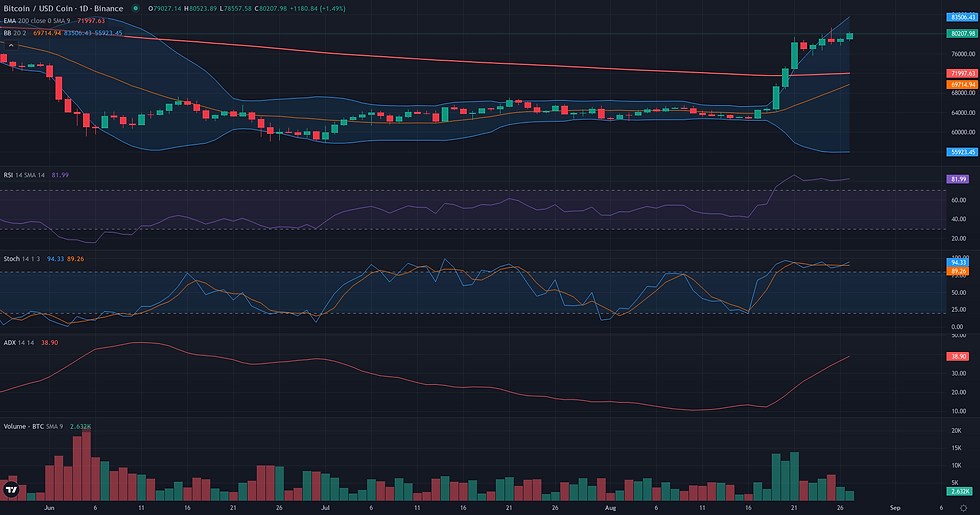Click the close value 80207.98 in header

click(x=274, y=9)
